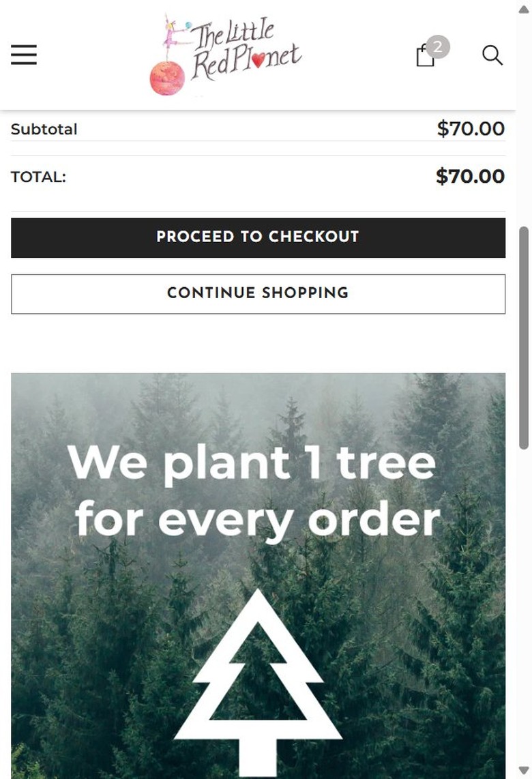Image resolution: width=532 pixels, height=779 pixels.
Task: Click the scrollbar down arrow
Action: click(524, 769)
